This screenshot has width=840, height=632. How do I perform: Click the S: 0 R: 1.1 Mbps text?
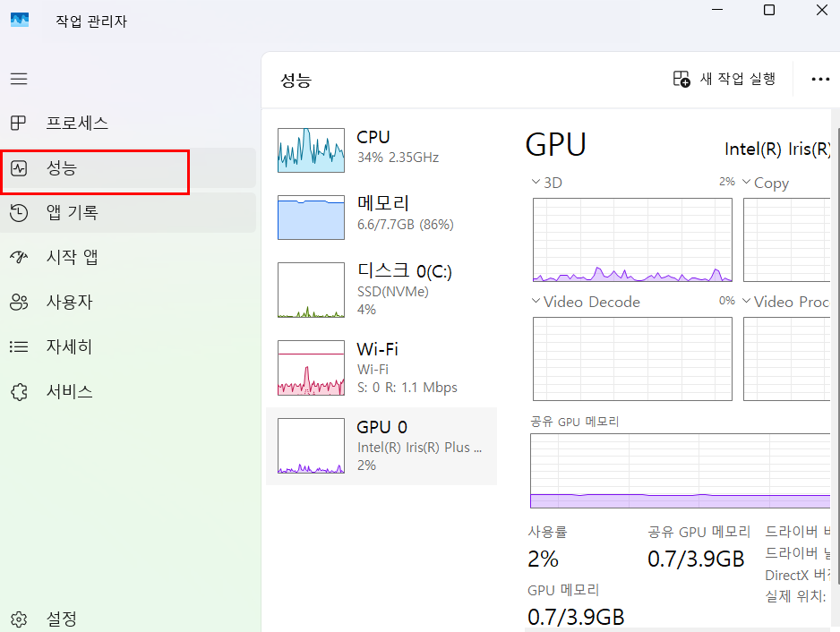(407, 388)
